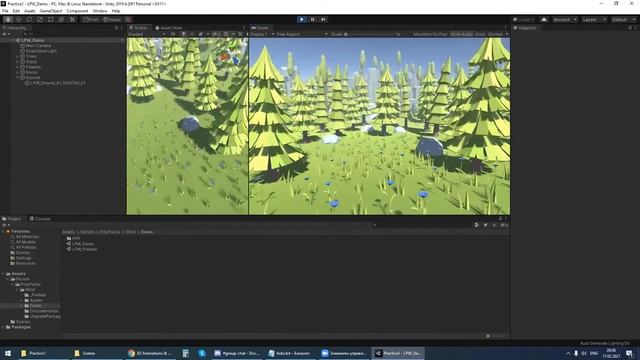This screenshot has height=360, width=640.
Task: Switch to the Console tab
Action: tap(40, 219)
